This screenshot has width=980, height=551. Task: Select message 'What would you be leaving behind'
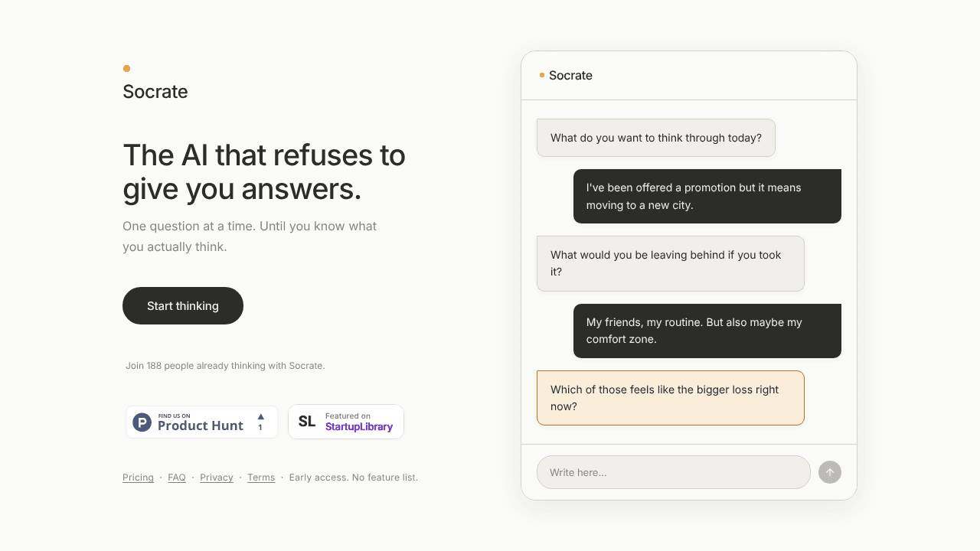pyautogui.click(x=671, y=263)
